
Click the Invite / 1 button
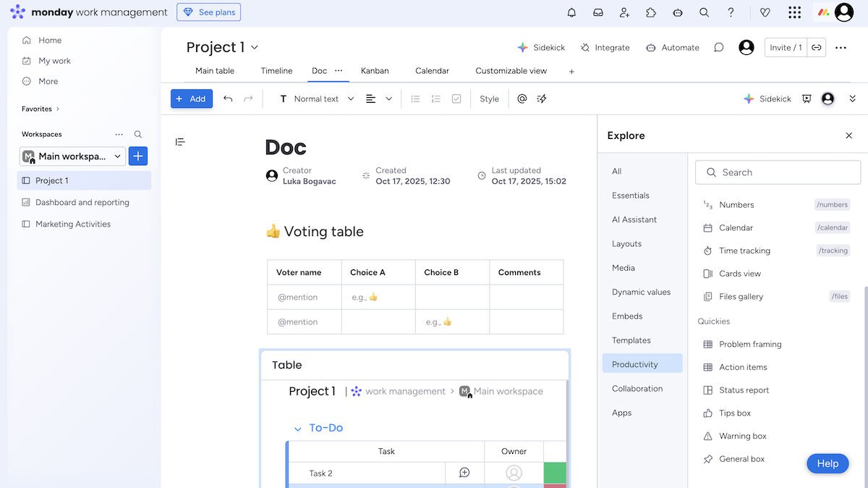786,46
